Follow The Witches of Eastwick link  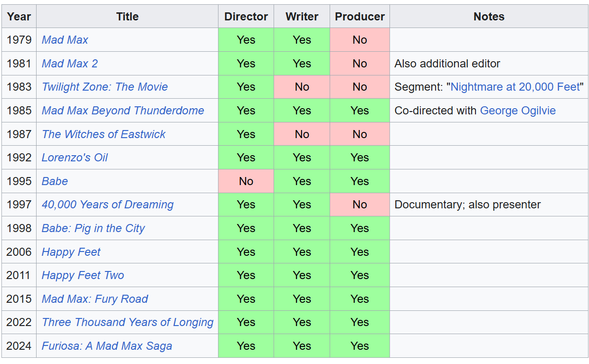coord(103,134)
